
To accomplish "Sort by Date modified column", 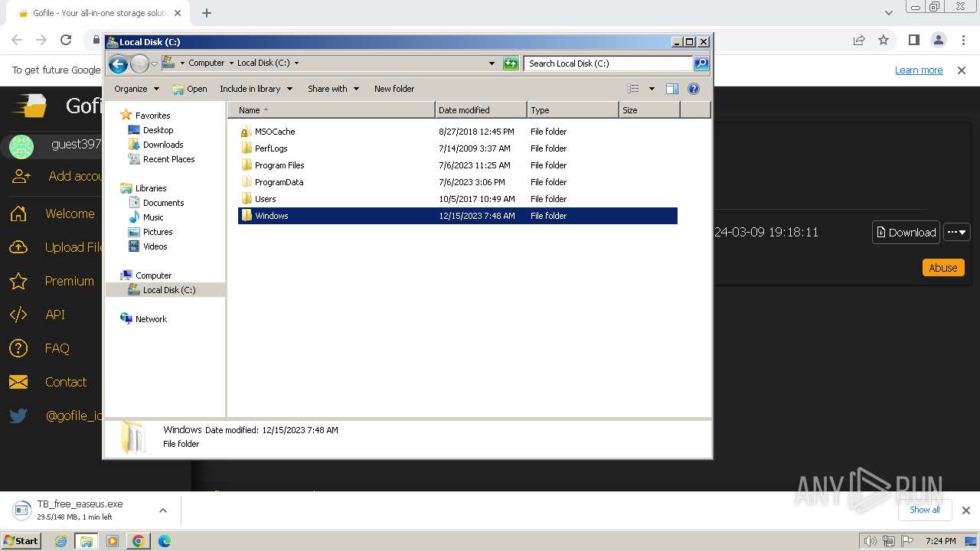I will coord(481,110).
